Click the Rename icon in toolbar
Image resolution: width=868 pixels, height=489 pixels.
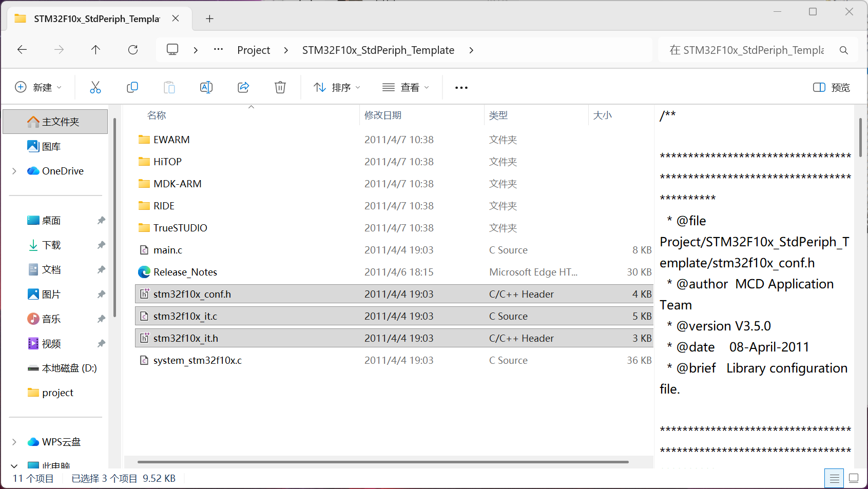click(x=206, y=87)
